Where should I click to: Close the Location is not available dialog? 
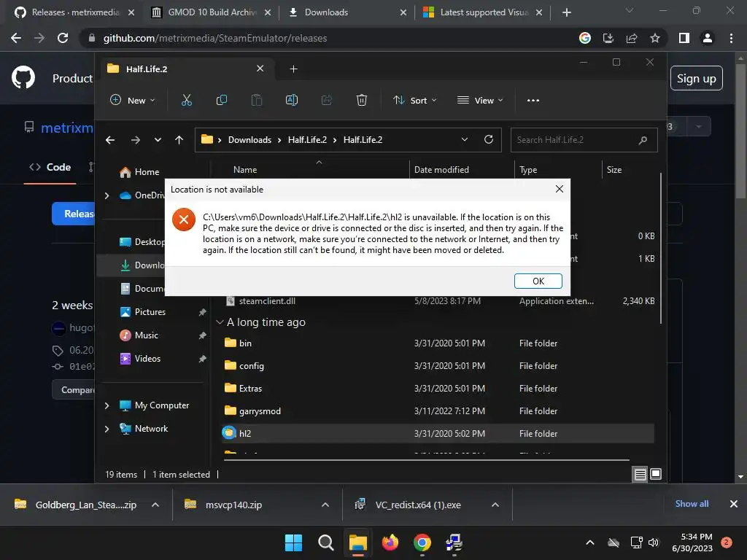coord(560,189)
